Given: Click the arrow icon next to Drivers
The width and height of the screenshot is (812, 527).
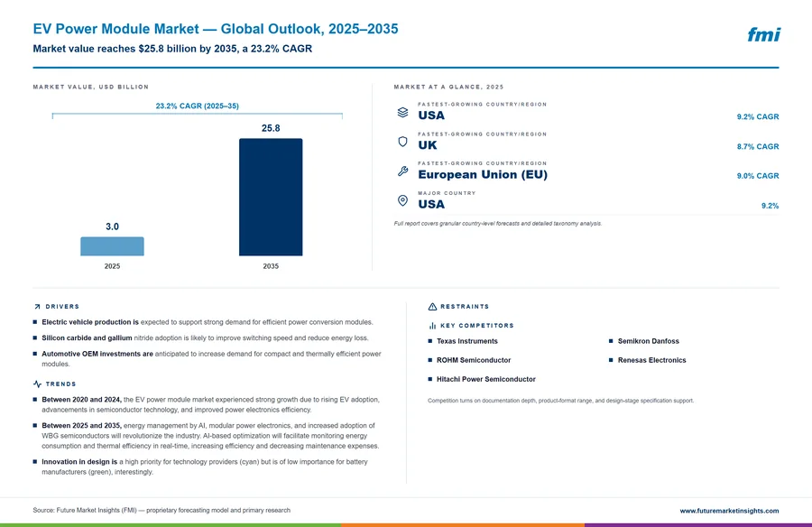Looking at the screenshot, I should (37, 307).
